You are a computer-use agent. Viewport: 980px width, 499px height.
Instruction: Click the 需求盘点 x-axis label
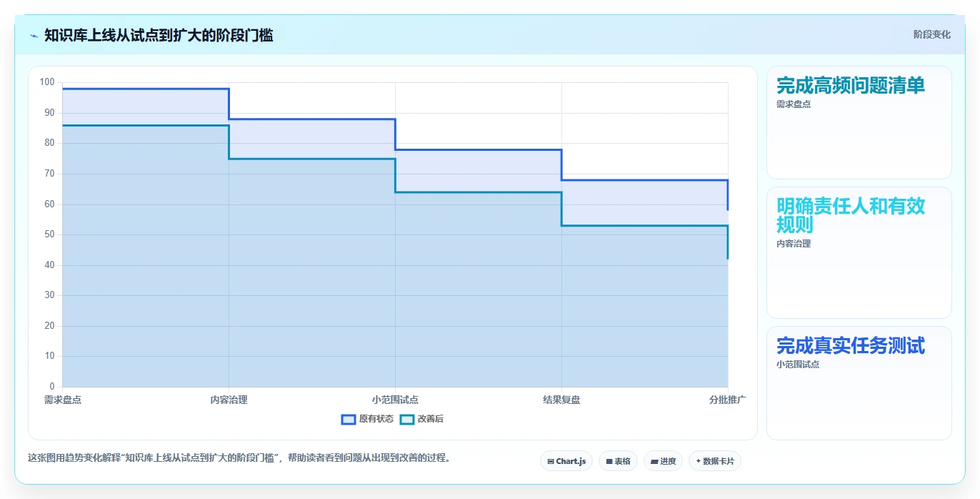[63, 400]
